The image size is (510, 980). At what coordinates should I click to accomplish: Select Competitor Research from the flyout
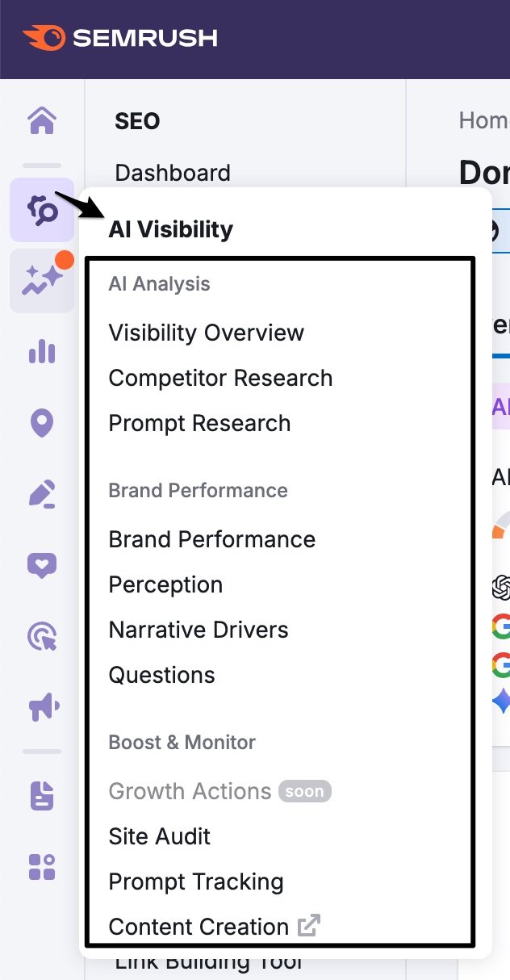click(220, 377)
